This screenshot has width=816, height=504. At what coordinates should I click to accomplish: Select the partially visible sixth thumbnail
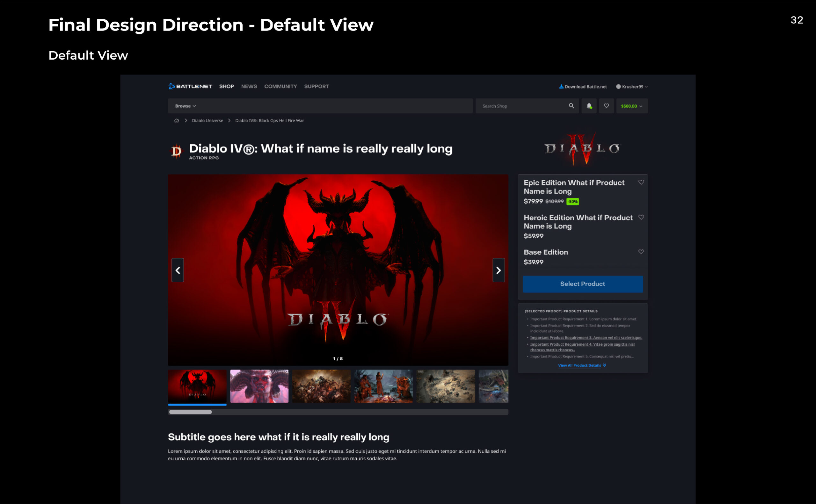click(x=493, y=386)
